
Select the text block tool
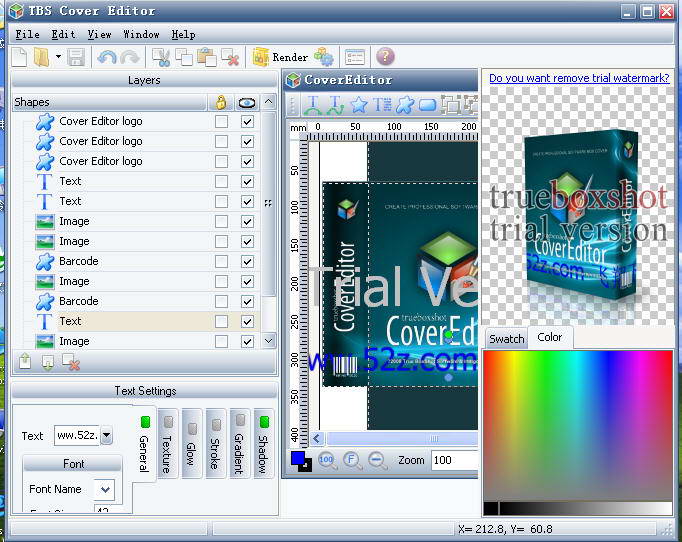(x=382, y=105)
